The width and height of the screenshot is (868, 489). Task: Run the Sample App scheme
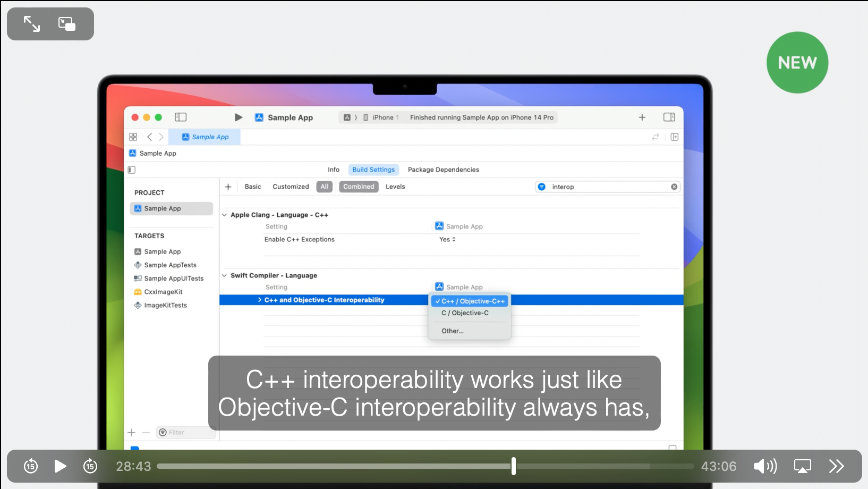click(239, 117)
